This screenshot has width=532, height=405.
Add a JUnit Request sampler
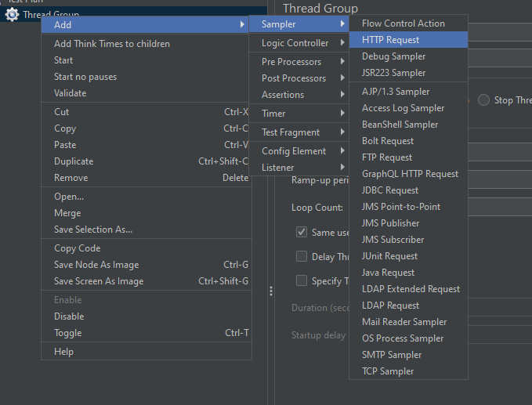(408, 256)
